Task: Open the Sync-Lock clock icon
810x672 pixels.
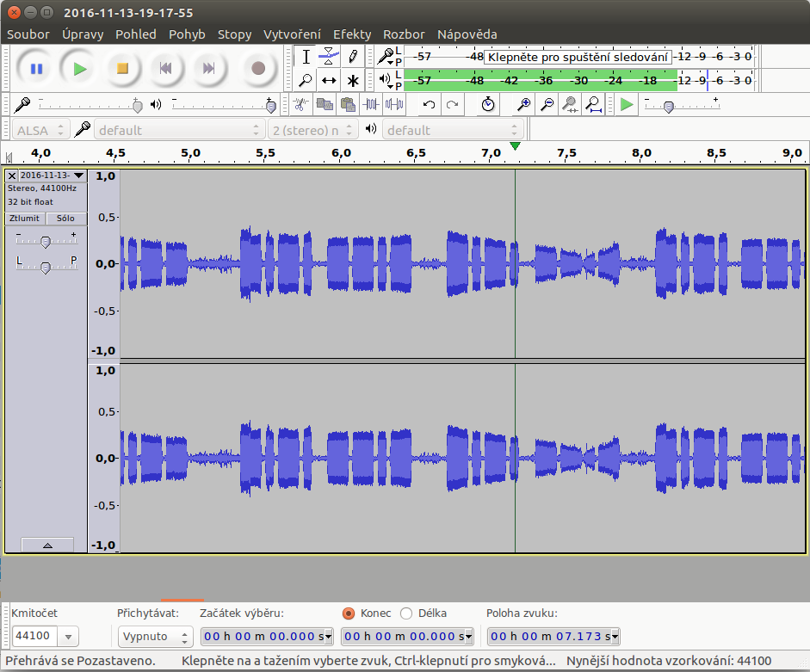Action: pos(488,105)
